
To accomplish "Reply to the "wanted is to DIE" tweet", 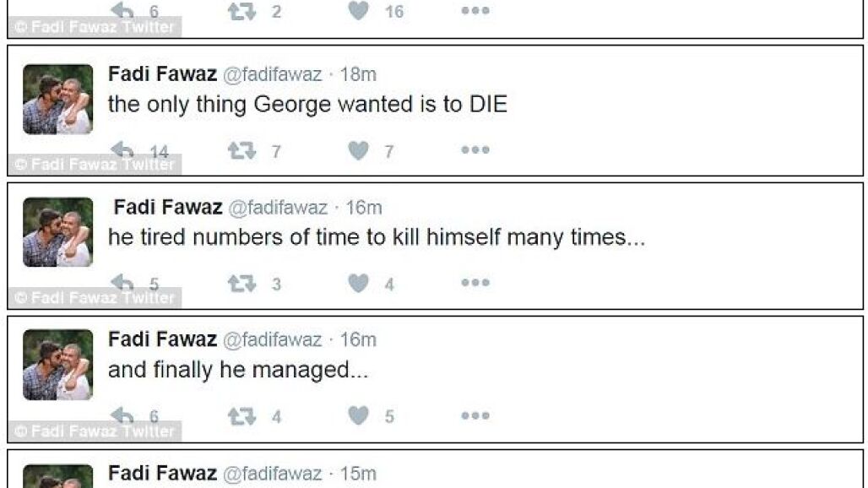I will coord(122,150).
